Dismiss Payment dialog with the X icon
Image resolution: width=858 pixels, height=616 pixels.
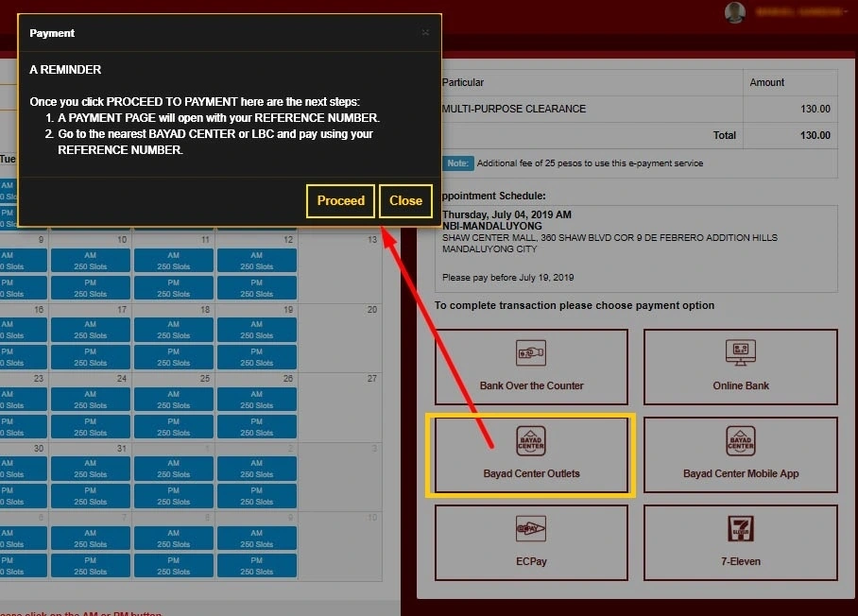click(425, 33)
